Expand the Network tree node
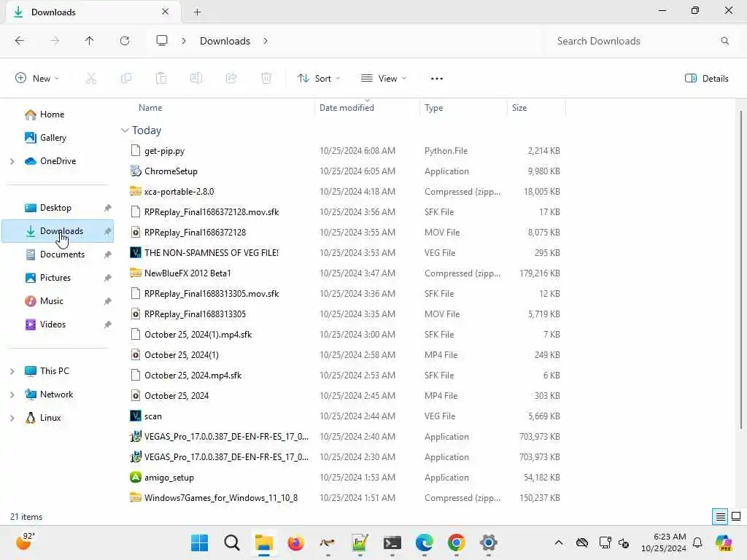 click(12, 394)
